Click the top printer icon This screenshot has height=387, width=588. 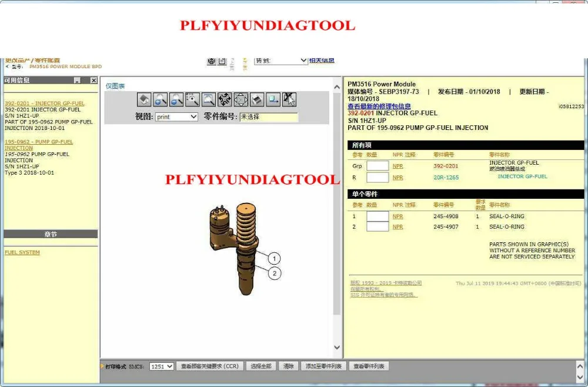[212, 61]
